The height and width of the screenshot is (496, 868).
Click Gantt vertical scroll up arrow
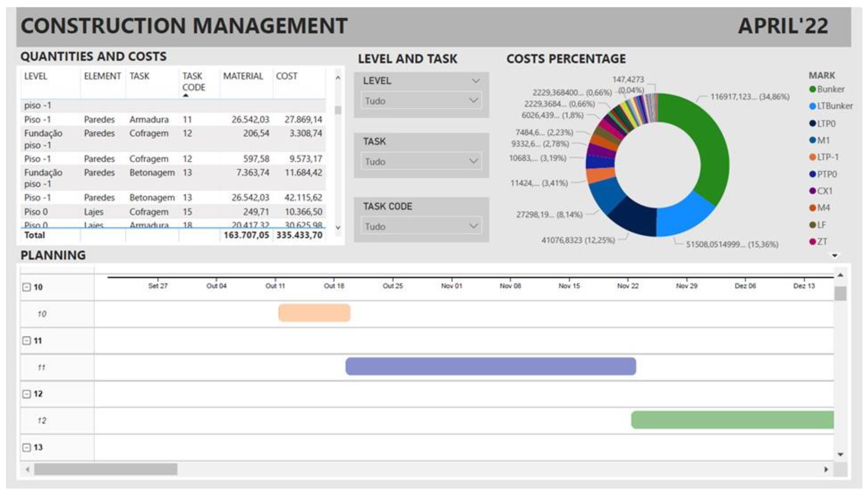tap(840, 275)
